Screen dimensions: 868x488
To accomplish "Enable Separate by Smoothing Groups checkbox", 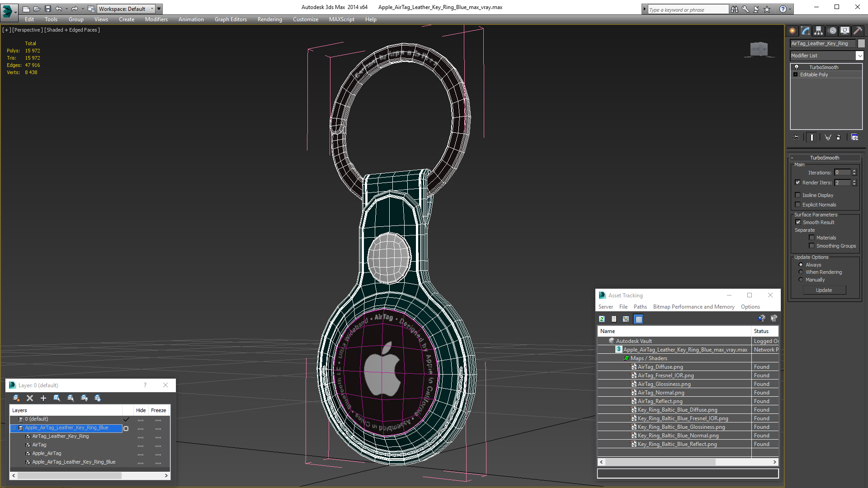I will 811,246.
